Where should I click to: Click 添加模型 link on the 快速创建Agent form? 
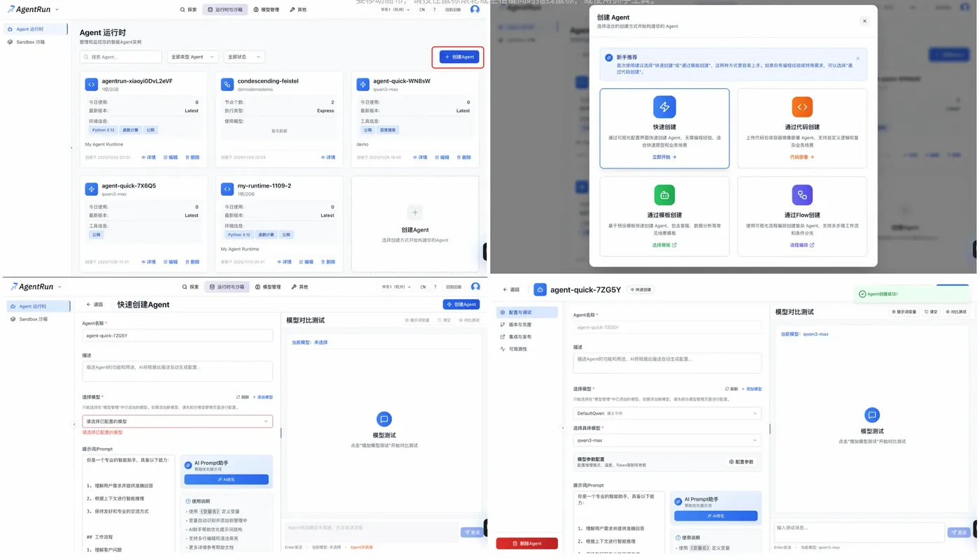tap(263, 397)
